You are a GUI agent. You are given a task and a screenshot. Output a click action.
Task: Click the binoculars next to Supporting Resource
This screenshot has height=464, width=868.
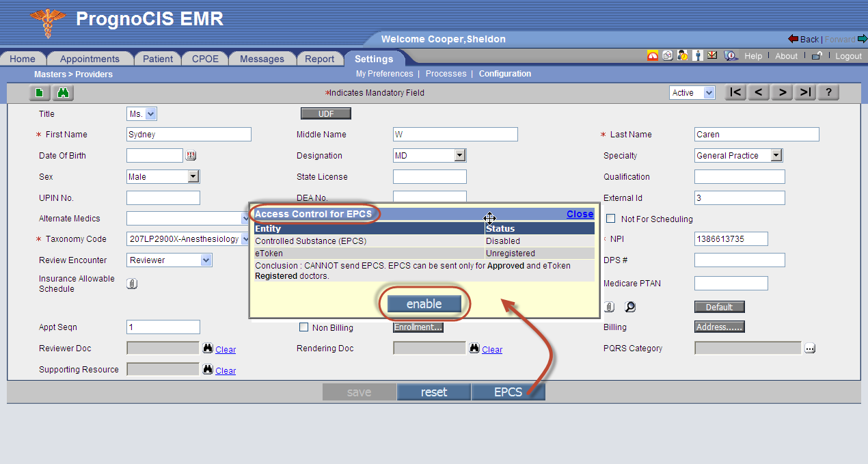pos(208,370)
